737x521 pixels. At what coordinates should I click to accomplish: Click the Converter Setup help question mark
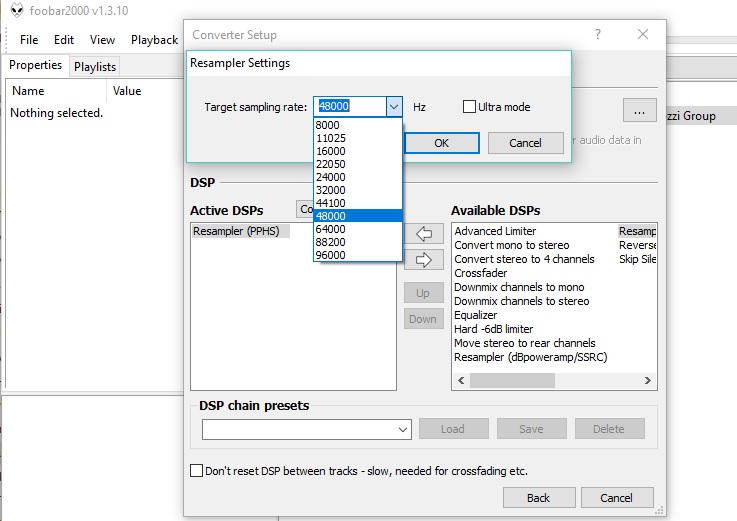[x=597, y=34]
